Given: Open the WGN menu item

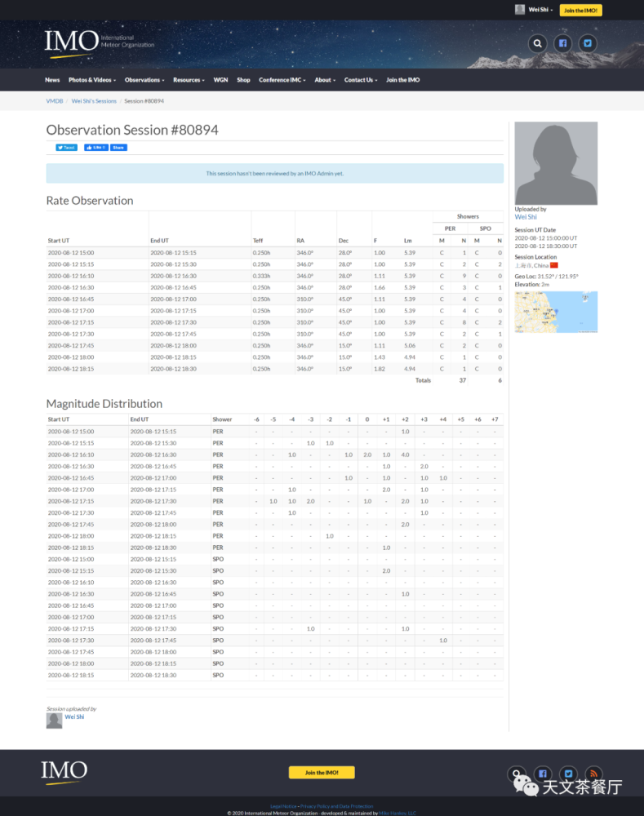Looking at the screenshot, I should click(220, 80).
